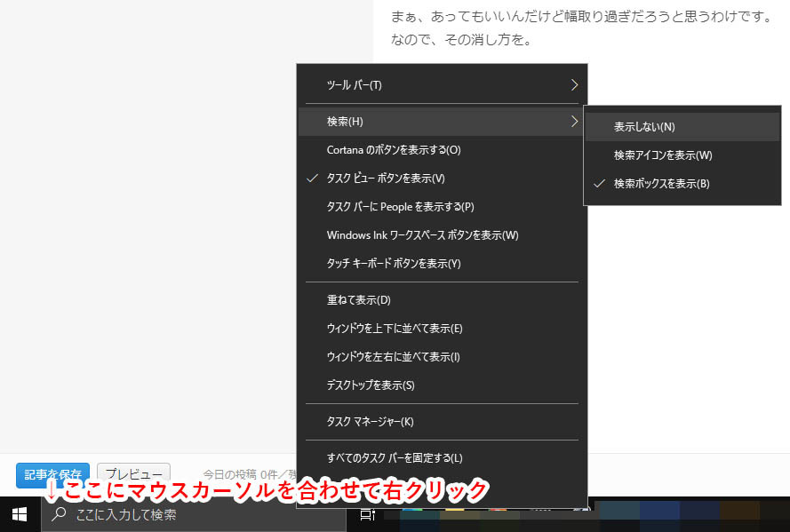Click the search magnifier icon in taskbar
The width and height of the screenshot is (790, 532).
[59, 514]
